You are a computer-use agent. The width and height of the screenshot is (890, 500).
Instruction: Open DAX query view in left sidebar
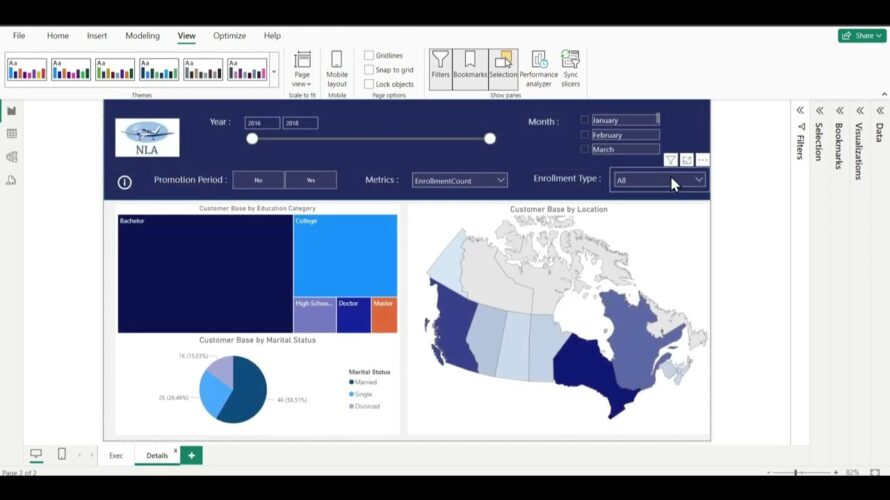[x=11, y=180]
